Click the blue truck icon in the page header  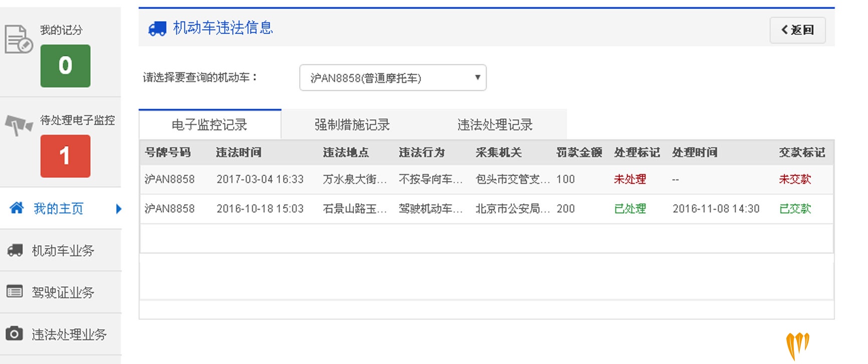click(157, 29)
